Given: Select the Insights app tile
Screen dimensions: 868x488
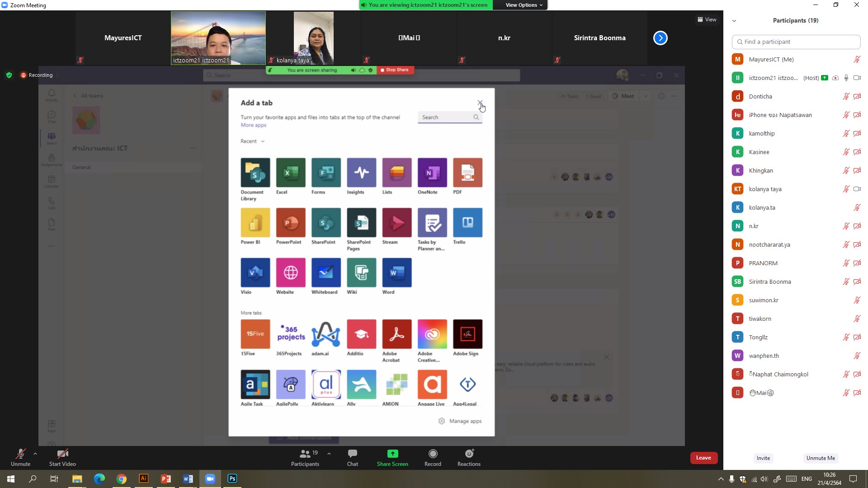Looking at the screenshot, I should [361, 173].
